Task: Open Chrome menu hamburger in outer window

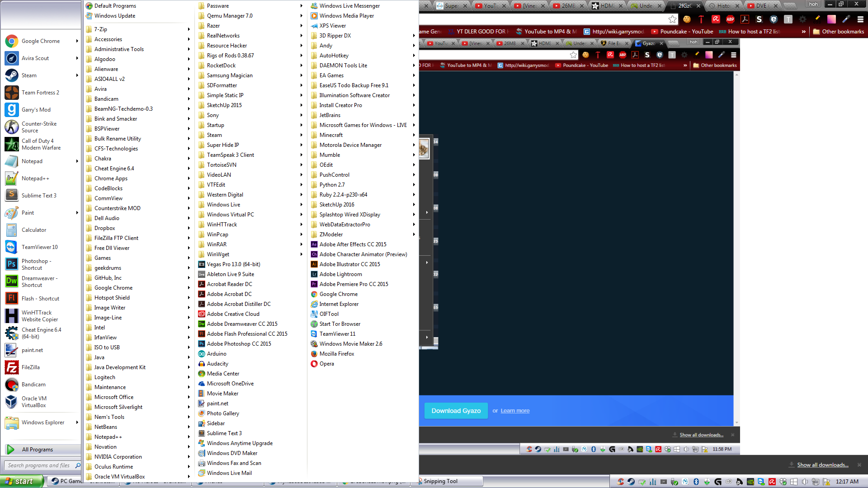Action: point(860,19)
